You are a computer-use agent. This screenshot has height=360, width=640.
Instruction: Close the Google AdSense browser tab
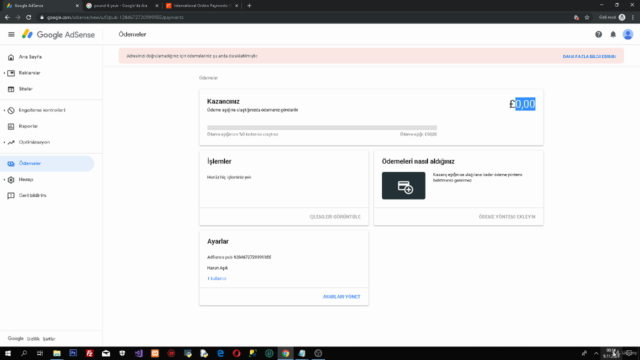(x=77, y=6)
